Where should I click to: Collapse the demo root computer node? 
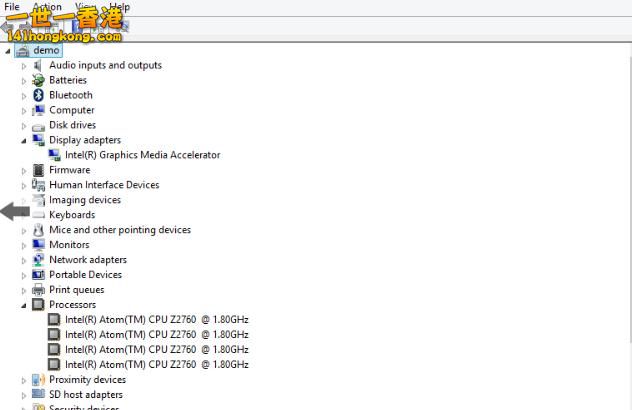(x=9, y=50)
